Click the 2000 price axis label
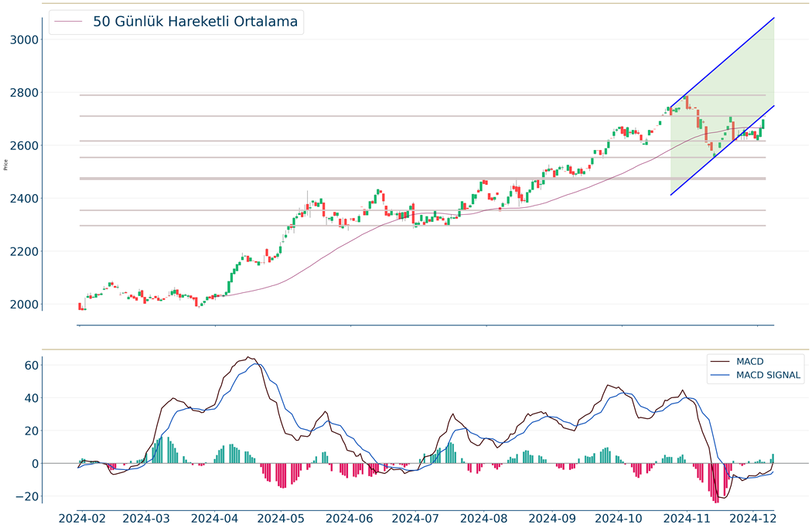The width and height of the screenshot is (812, 528). (x=24, y=305)
